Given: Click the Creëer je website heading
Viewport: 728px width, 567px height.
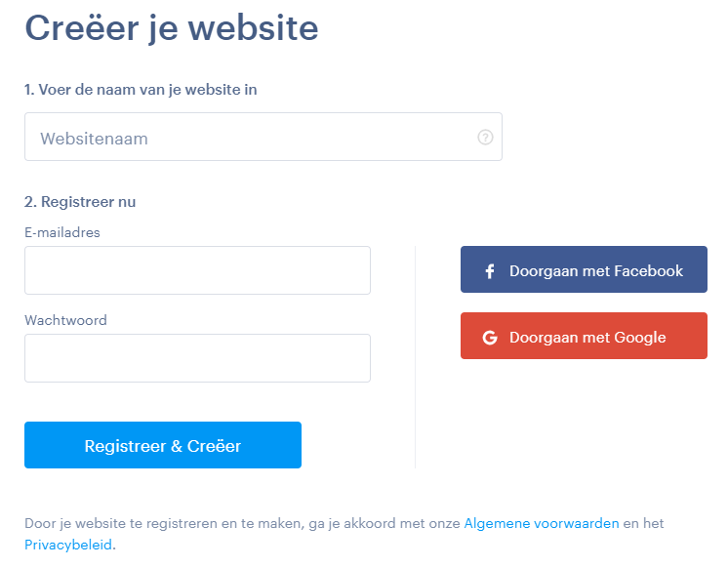Looking at the screenshot, I should [172, 28].
